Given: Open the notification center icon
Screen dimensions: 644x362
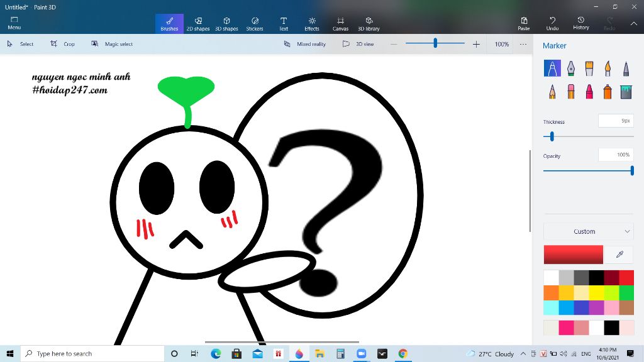Looking at the screenshot, I should click(x=630, y=353).
